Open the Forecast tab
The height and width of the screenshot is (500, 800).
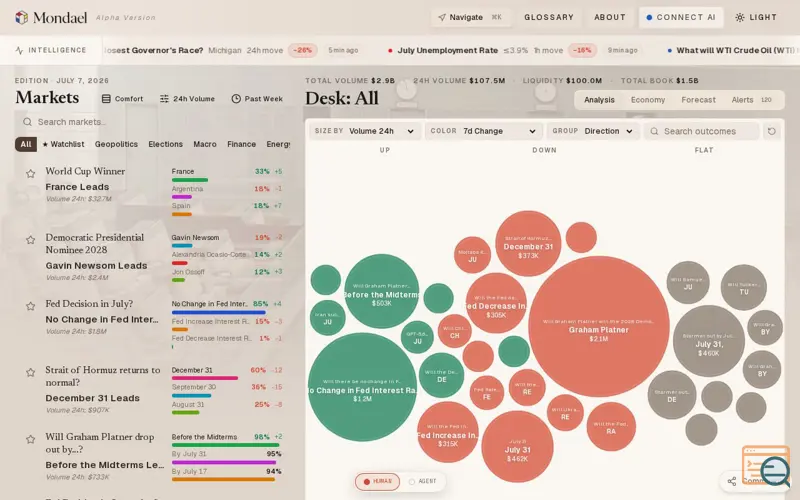(698, 100)
